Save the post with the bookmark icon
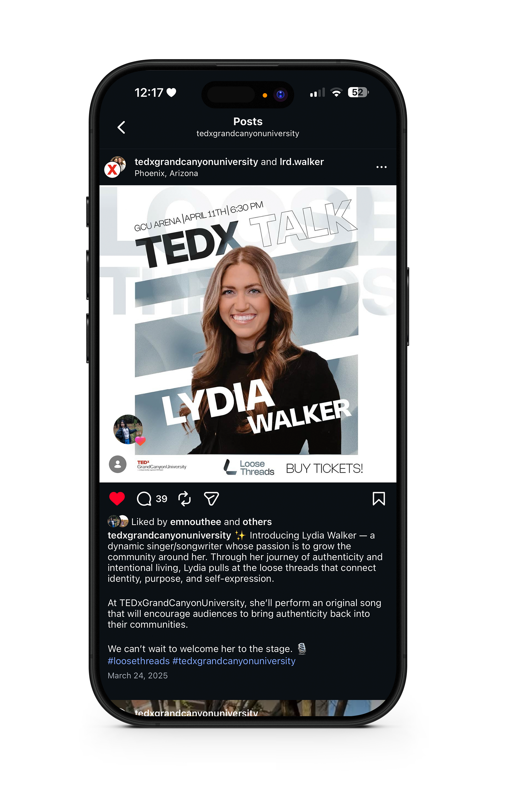The width and height of the screenshot is (505, 812). tap(379, 499)
